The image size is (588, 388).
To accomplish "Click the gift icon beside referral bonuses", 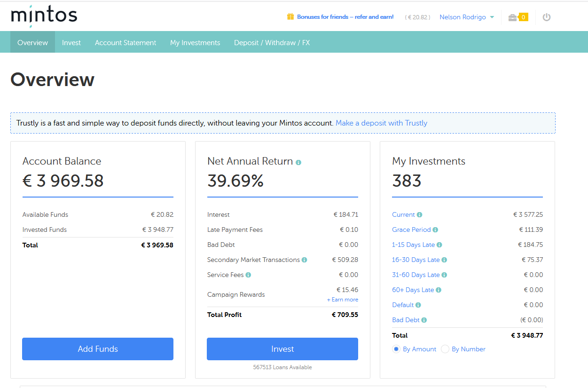I will pyautogui.click(x=290, y=17).
